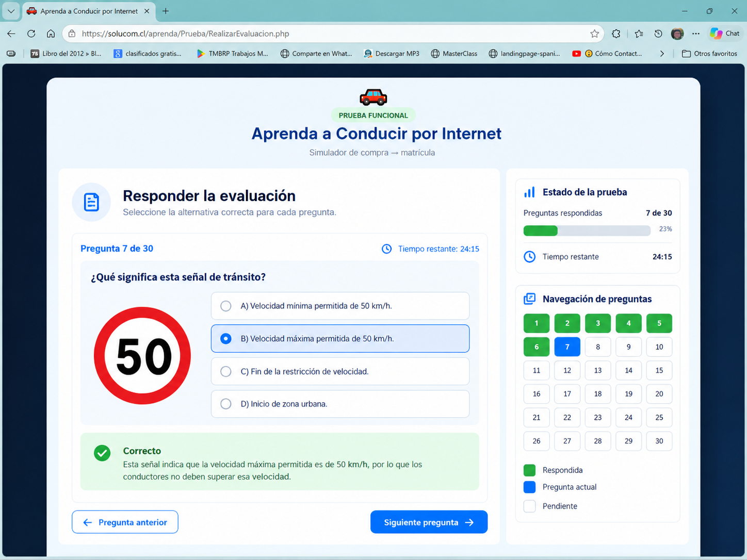Screen dimensions: 747x560
Task: Choose option C fin de la restricción
Action: pos(340,371)
